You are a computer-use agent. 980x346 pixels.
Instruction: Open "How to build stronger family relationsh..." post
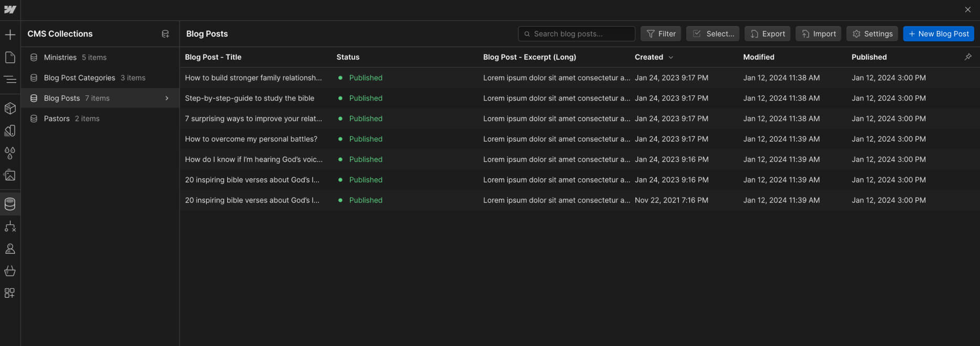click(253, 78)
